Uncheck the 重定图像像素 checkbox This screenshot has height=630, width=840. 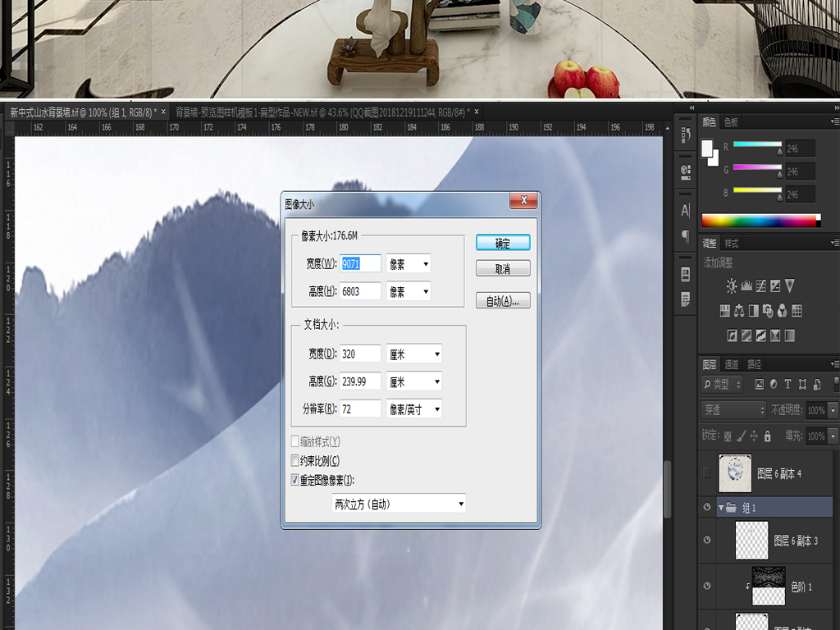click(x=295, y=480)
